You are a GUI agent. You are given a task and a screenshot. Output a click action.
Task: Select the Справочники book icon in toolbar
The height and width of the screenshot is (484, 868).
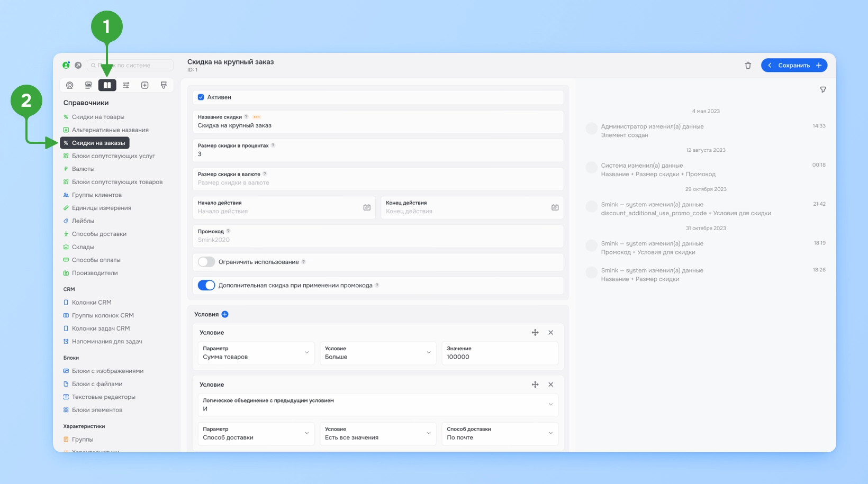[107, 85]
